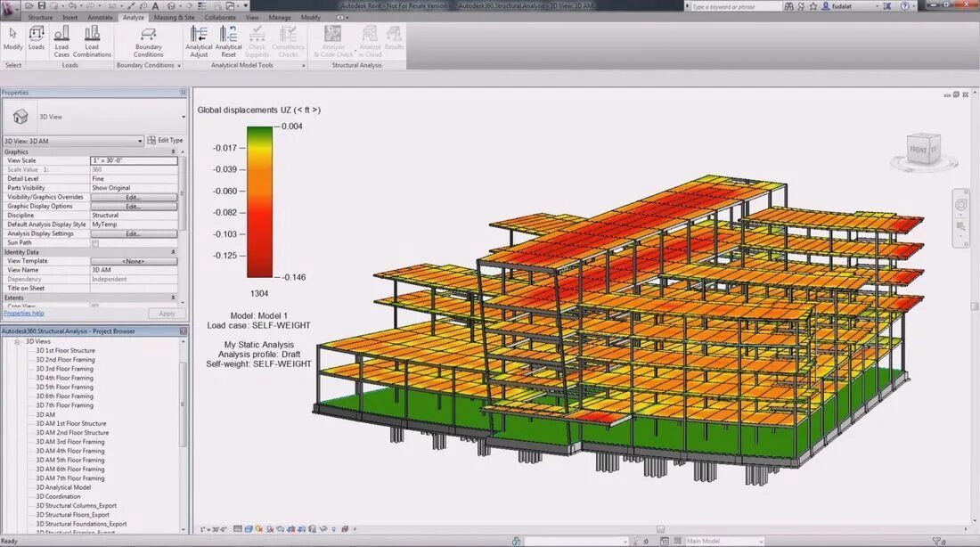Collapse the 3D Views tree node
The width and height of the screenshot is (980, 547).
point(18,342)
